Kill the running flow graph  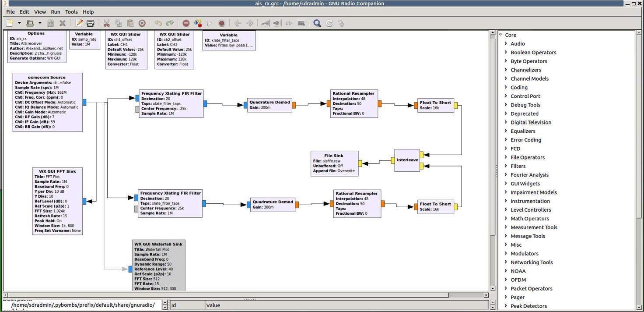click(x=221, y=23)
